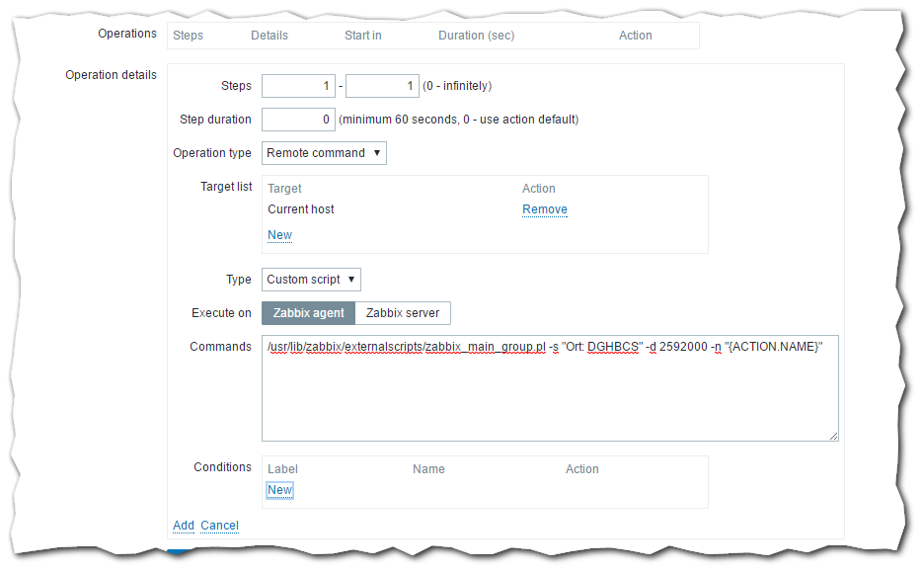This screenshot has width=924, height=574.
Task: Select Zabbix agent for Execute on
Action: pyautogui.click(x=308, y=313)
